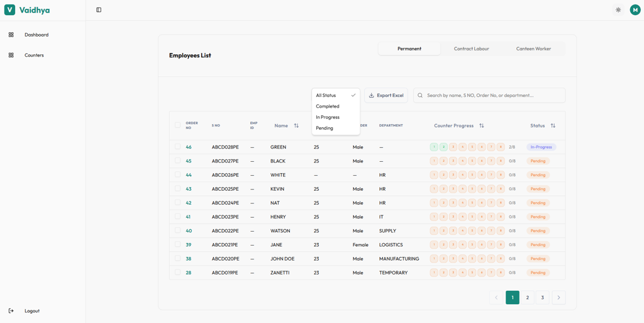Switch to Contract Labour tab

pos(472,48)
